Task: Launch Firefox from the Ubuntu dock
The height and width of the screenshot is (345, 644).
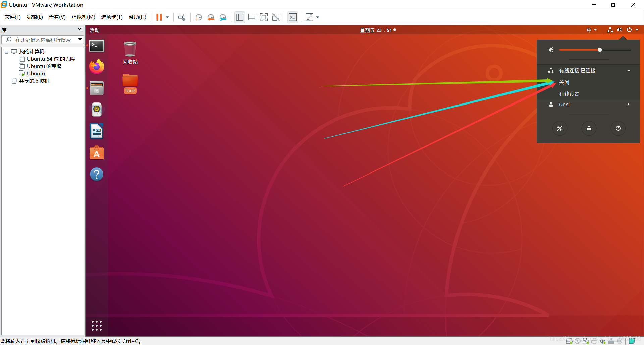Action: (x=97, y=66)
